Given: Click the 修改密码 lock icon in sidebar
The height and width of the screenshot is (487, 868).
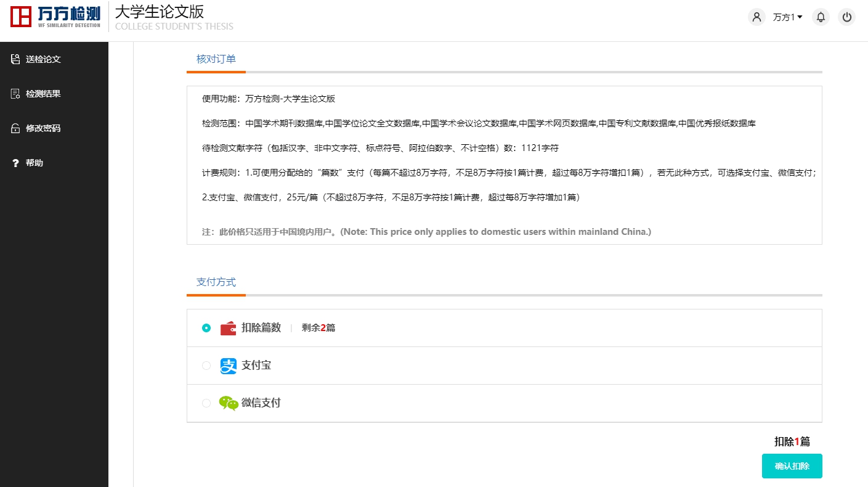Looking at the screenshot, I should [15, 129].
